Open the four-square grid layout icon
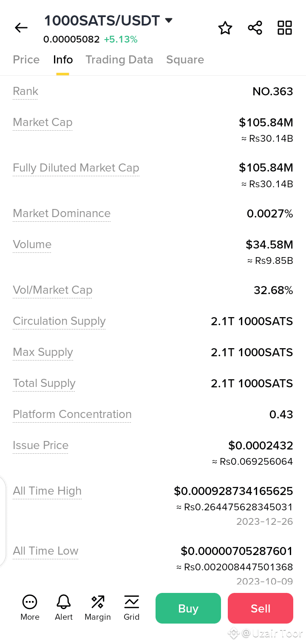Screen dimensions: 306x644 [x=285, y=28]
